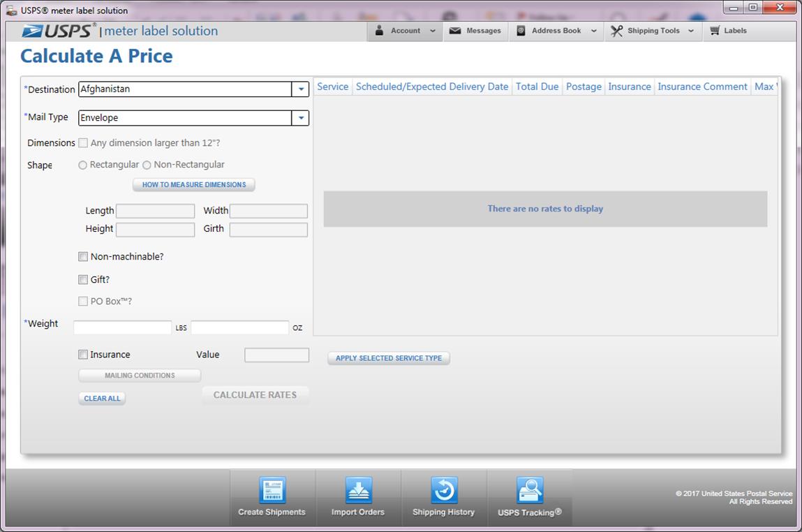Sort by Service column header
This screenshot has height=532, width=802.
[x=332, y=87]
